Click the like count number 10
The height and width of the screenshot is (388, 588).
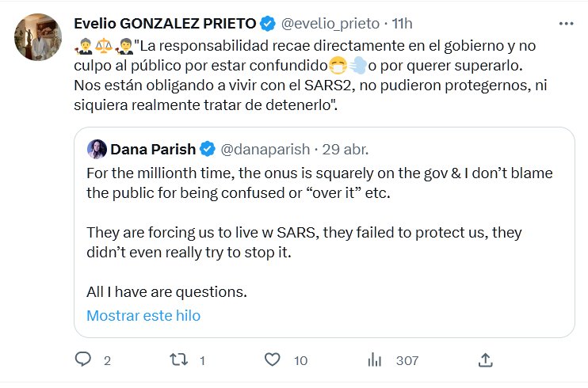point(300,360)
